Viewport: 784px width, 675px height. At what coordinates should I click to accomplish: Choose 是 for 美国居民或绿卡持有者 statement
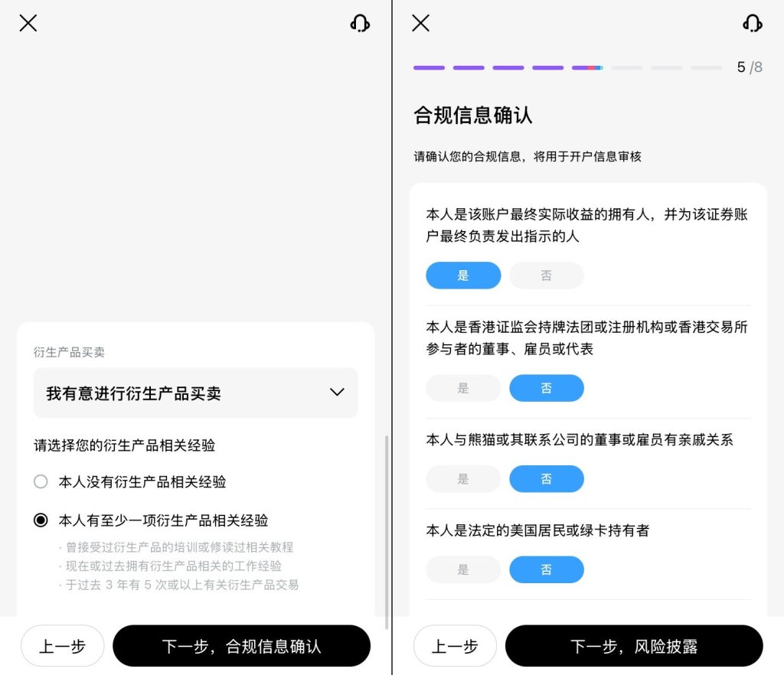pos(463,569)
